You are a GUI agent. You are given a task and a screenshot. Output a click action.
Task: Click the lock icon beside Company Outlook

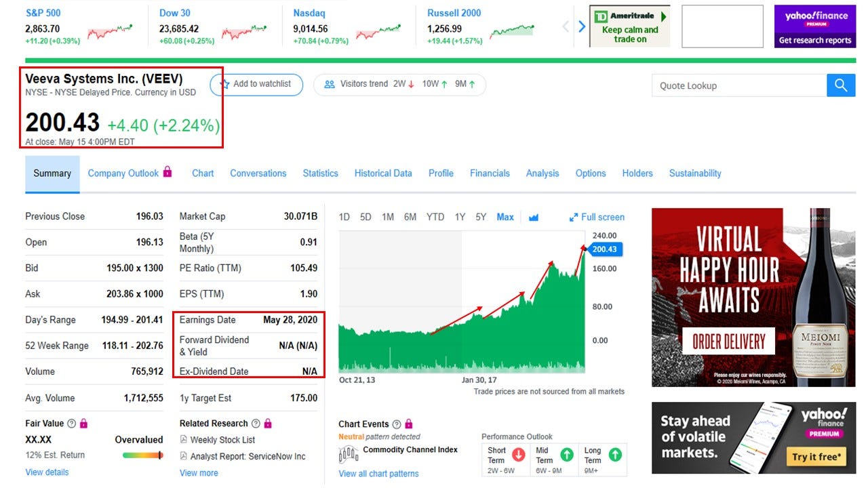coord(167,172)
